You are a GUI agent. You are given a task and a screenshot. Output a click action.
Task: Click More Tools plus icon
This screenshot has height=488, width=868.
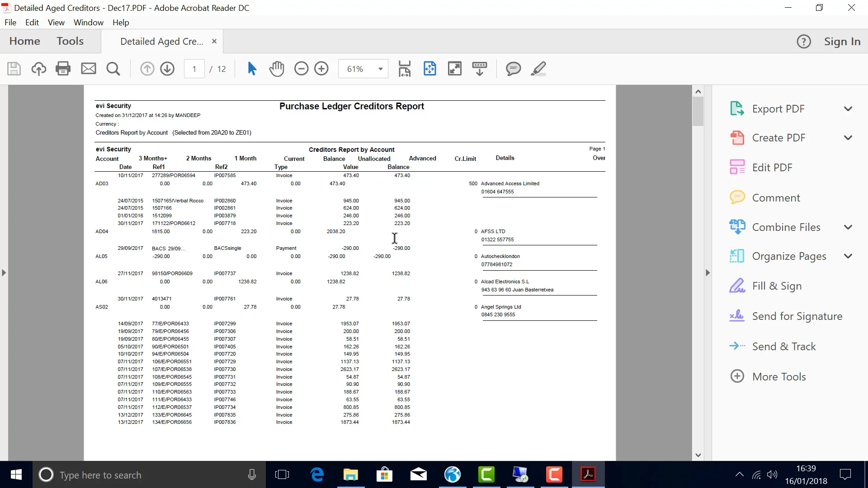pyautogui.click(x=737, y=376)
